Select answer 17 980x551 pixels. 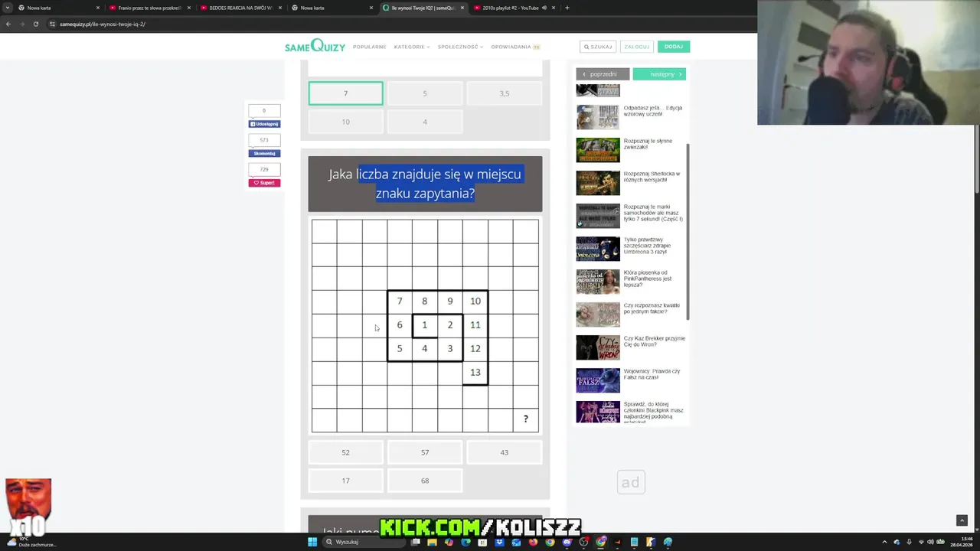pos(345,481)
